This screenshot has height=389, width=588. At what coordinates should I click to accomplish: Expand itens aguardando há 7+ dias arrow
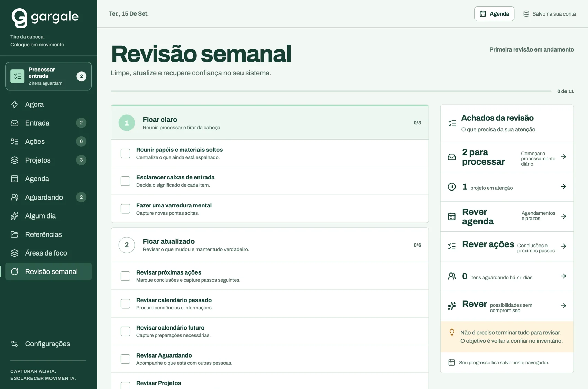[563, 276]
